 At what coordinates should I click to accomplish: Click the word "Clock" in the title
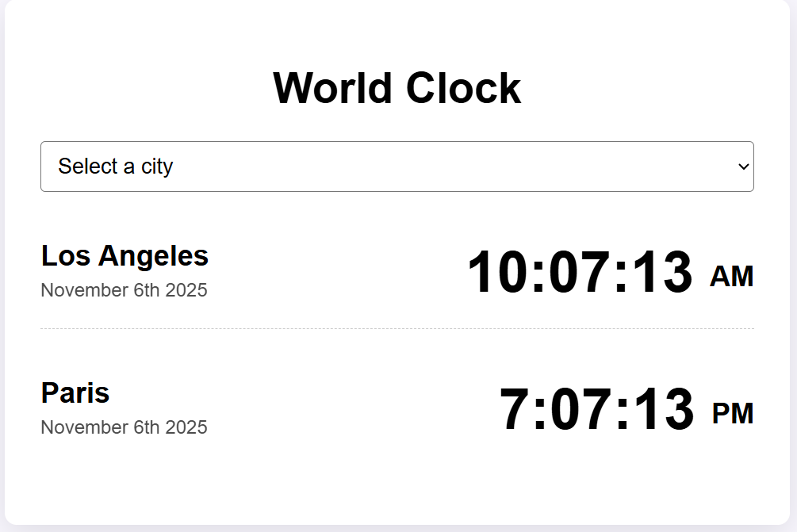click(x=463, y=88)
